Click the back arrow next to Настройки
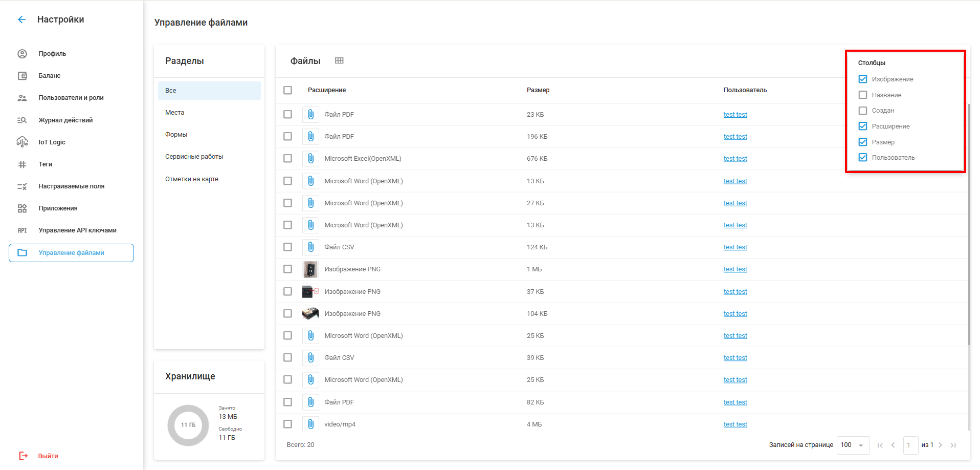 pos(21,19)
